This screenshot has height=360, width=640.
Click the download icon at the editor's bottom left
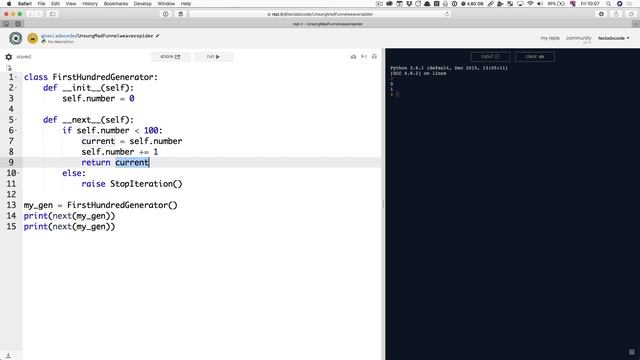[x=8, y=356]
